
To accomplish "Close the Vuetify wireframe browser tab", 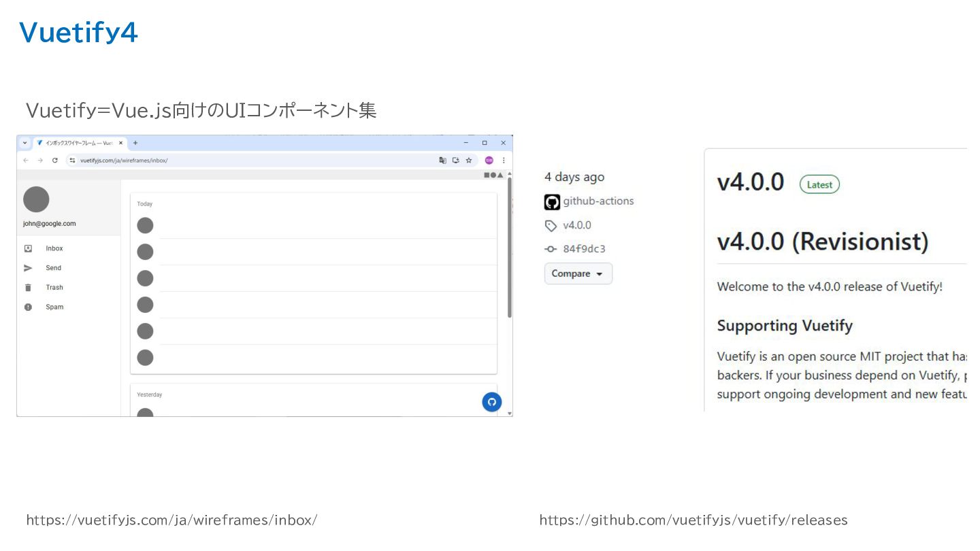I will click(x=121, y=143).
